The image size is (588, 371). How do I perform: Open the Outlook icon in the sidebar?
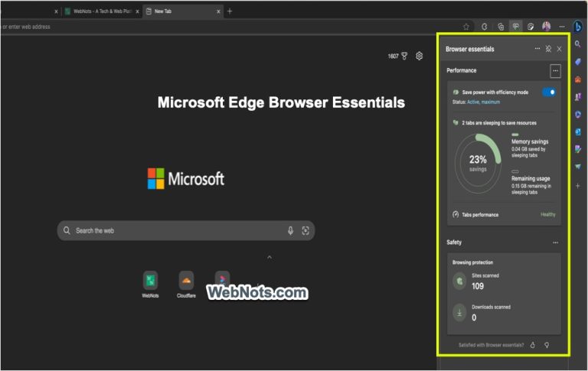coord(578,132)
